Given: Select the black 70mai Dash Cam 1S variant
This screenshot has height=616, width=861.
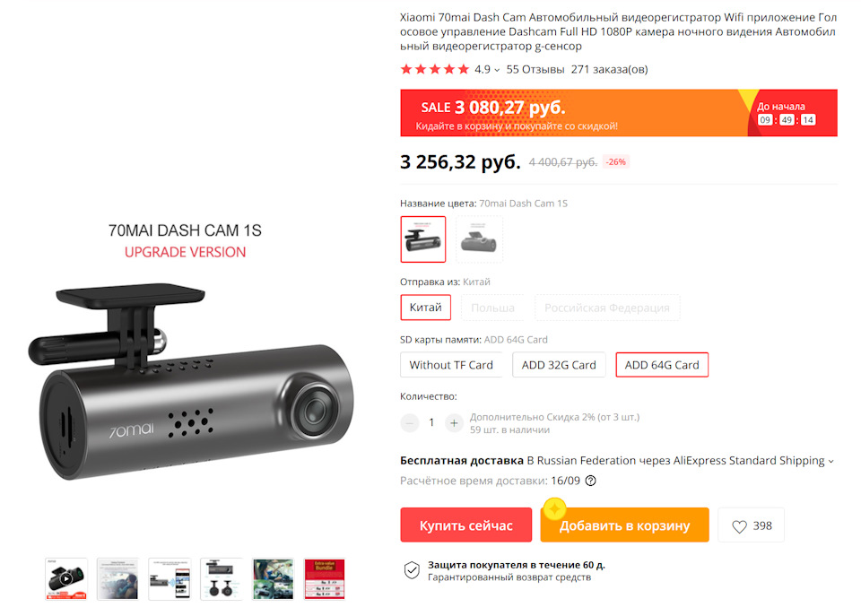Looking at the screenshot, I should click(422, 239).
